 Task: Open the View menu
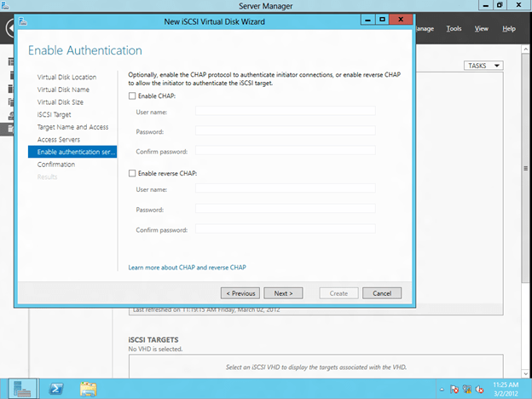click(x=482, y=28)
